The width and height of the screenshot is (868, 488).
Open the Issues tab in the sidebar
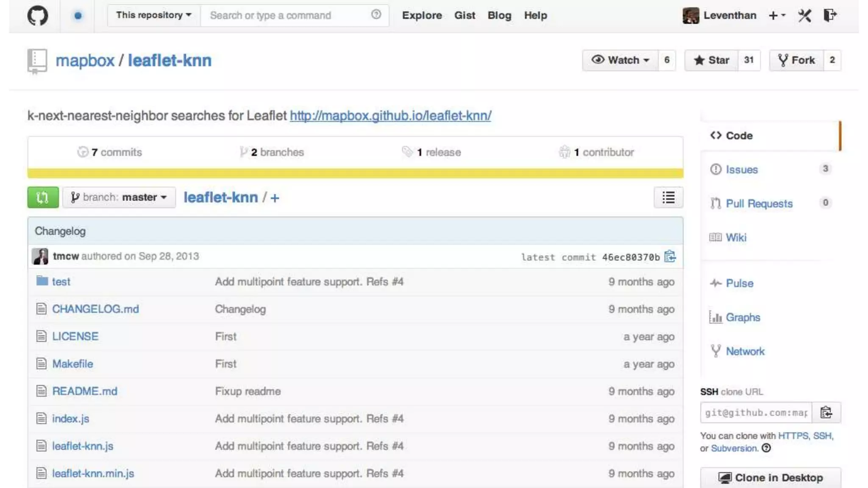741,169
